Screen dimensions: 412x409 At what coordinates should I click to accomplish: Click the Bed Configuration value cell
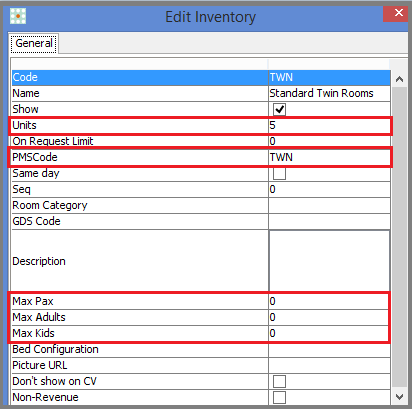329,349
